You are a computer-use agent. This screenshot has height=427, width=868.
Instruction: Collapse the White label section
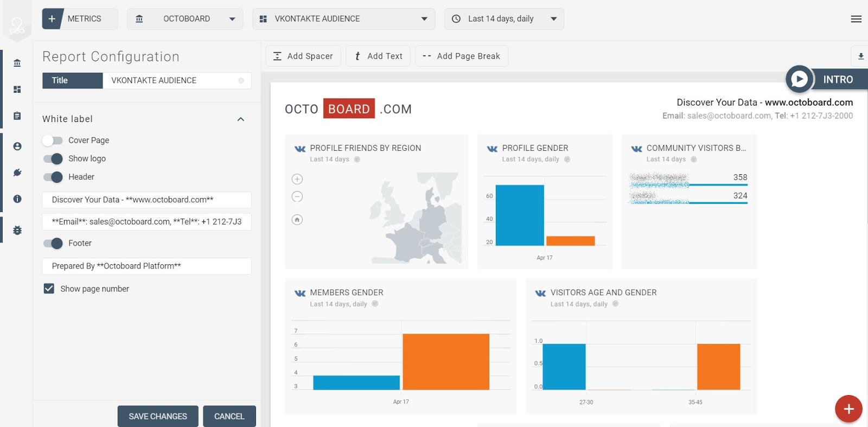[x=241, y=119]
